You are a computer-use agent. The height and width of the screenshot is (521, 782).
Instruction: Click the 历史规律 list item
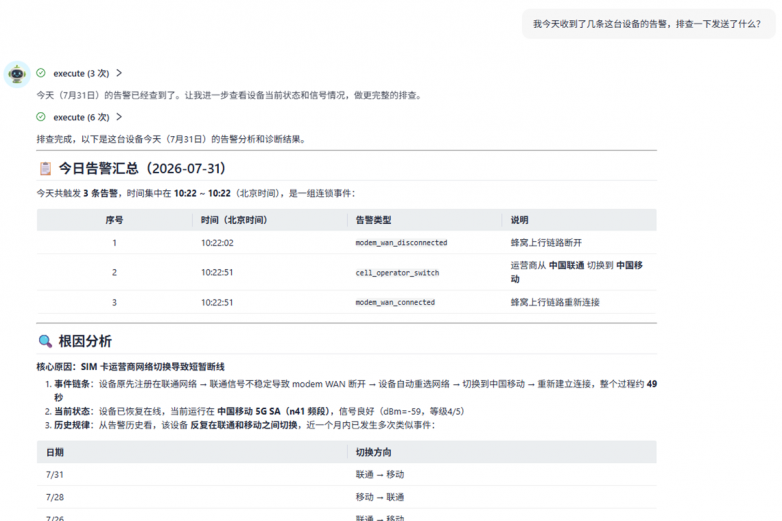[x=240, y=425]
